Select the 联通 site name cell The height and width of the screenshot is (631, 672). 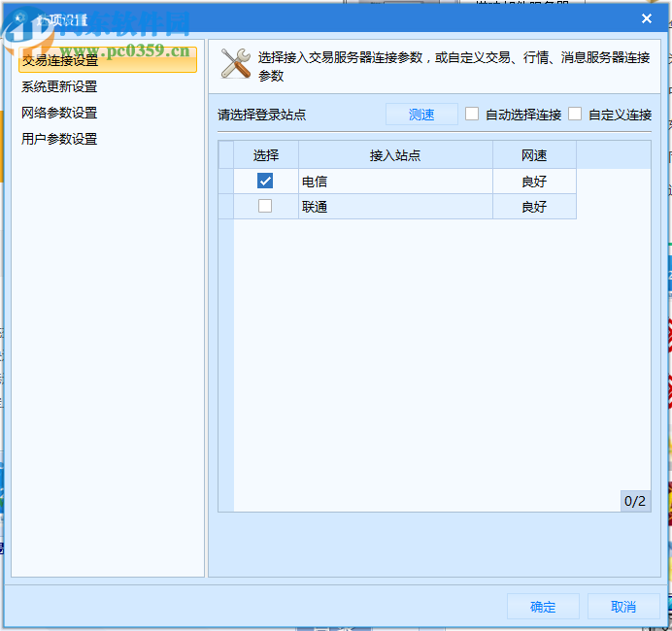click(395, 207)
